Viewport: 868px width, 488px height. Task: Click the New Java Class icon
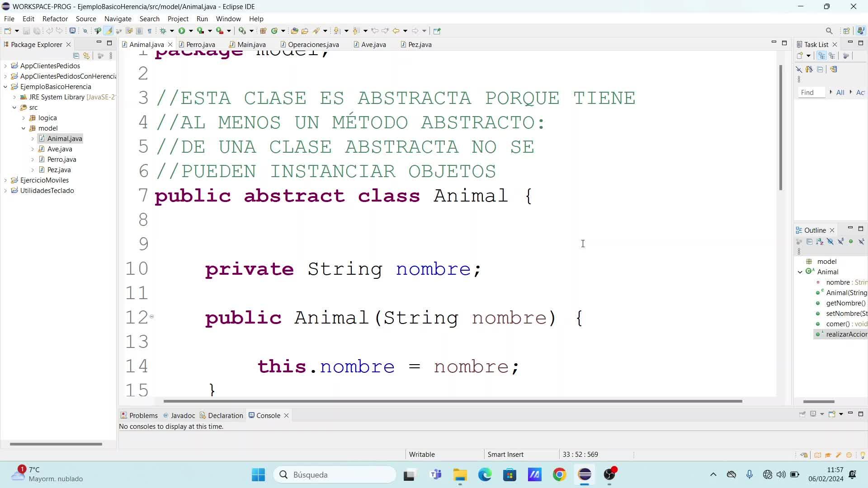point(274,31)
